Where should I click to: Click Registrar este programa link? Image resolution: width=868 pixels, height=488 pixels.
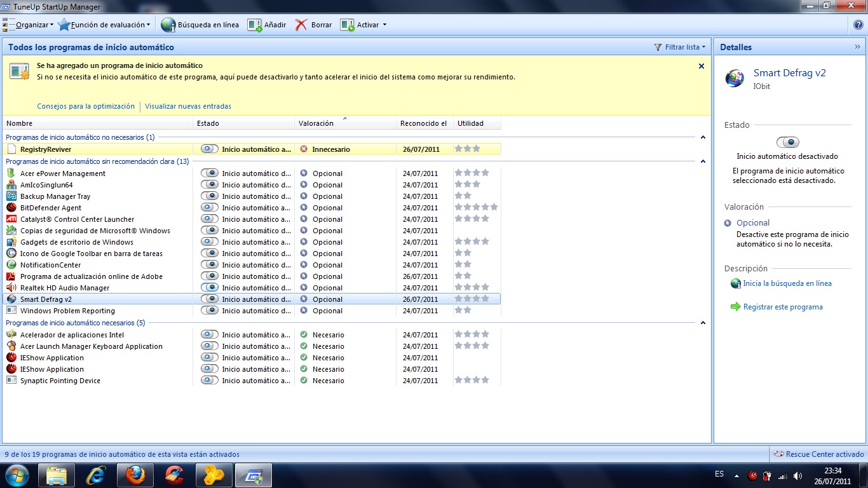click(x=783, y=307)
